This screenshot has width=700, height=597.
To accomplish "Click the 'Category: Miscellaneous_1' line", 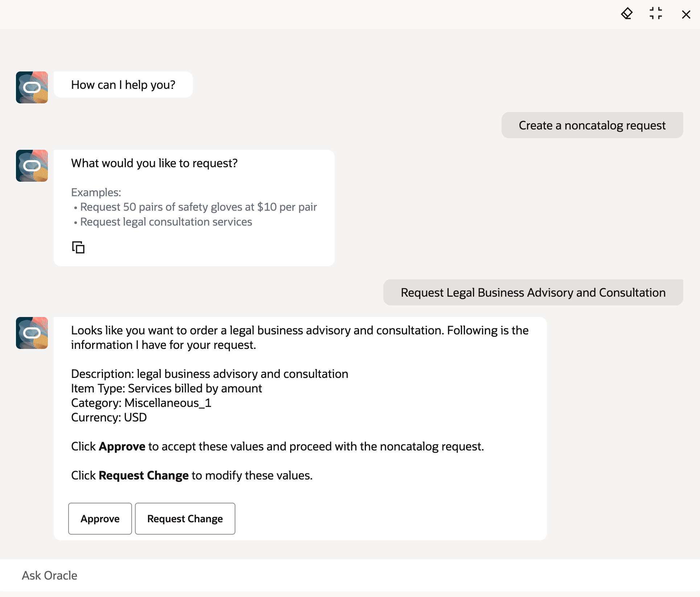I will 141,403.
